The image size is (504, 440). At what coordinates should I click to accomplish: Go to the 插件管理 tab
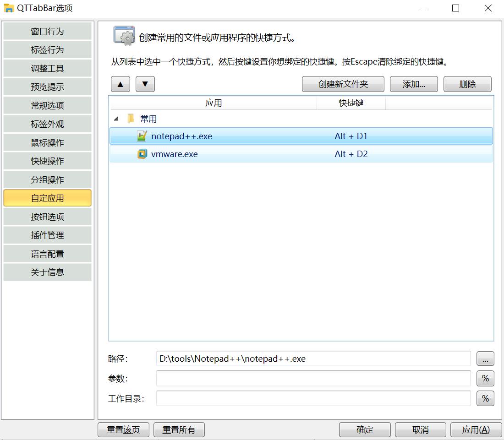47,235
